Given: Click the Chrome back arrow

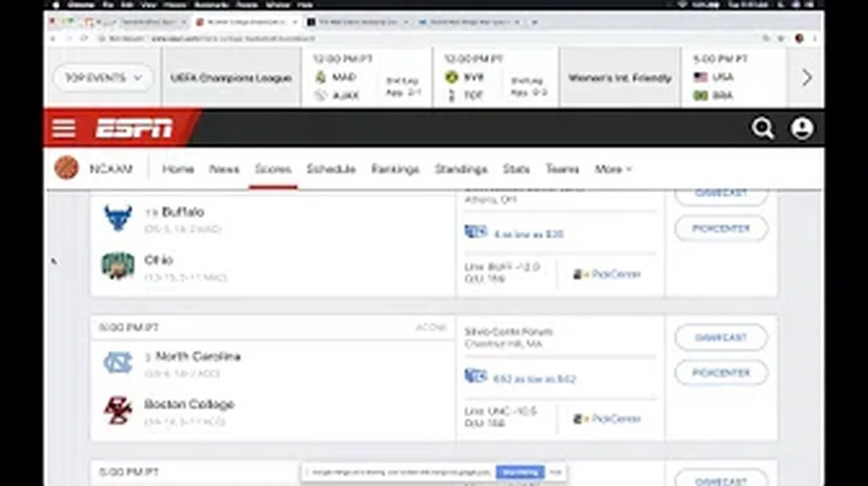Looking at the screenshot, I should pyautogui.click(x=54, y=39).
